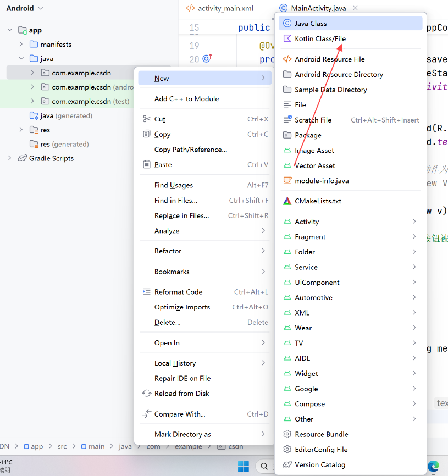Click the 'app' breadcrumb in the navigation bar
This screenshot has height=476, width=448.
(x=34, y=446)
